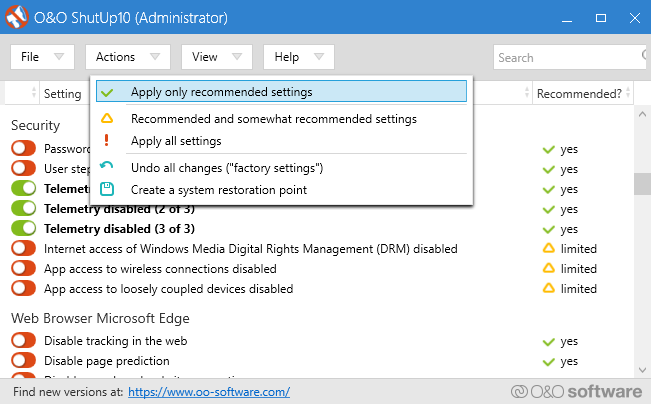
Task: Click the O&O ShutUp10 app logo icon
Action: click(x=16, y=17)
